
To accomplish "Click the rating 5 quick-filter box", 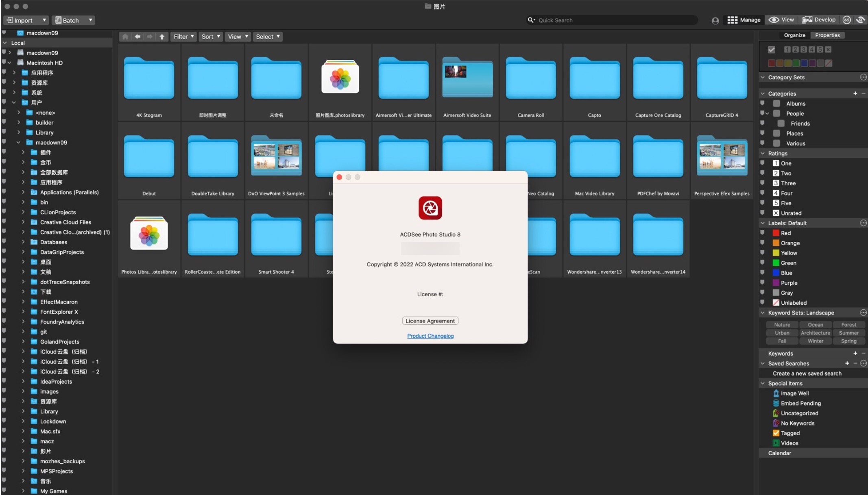I will [x=820, y=50].
